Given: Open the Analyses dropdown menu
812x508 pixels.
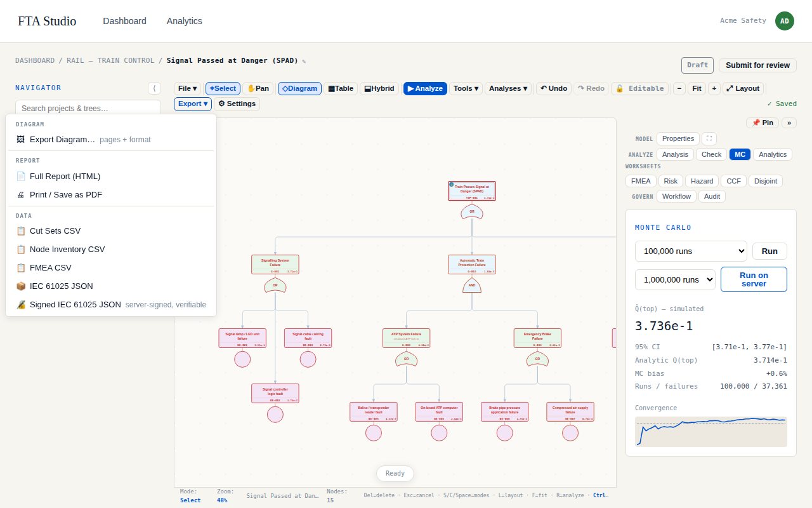Looking at the screenshot, I should [509, 88].
